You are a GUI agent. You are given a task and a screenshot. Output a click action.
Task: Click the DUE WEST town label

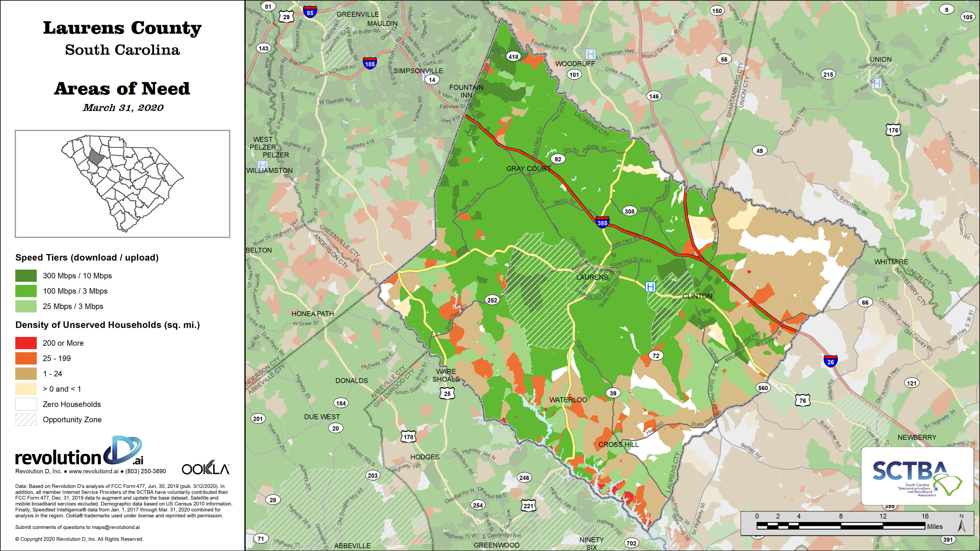tap(322, 416)
